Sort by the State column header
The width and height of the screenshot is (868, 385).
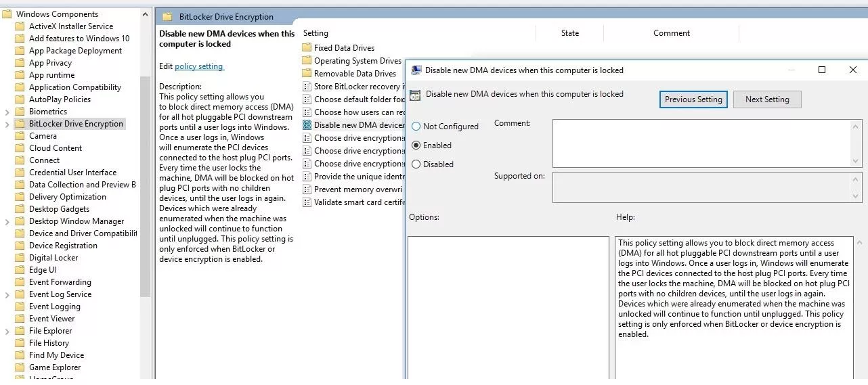(x=570, y=33)
